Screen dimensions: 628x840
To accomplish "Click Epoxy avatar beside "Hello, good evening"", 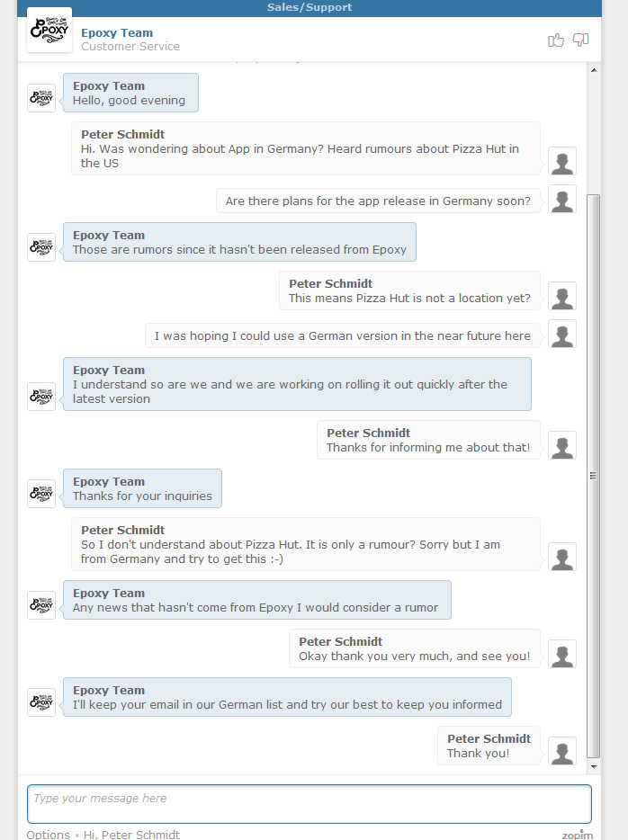I will coord(41,98).
